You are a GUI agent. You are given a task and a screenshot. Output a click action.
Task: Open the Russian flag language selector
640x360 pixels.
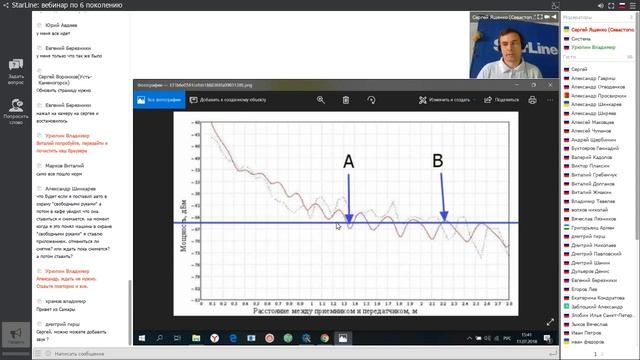[622, 6]
